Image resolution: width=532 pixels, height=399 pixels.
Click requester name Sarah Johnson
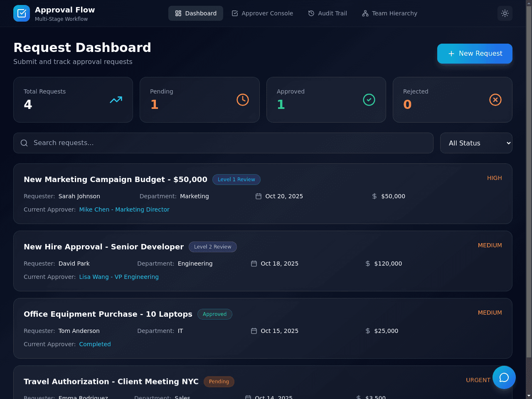click(79, 196)
